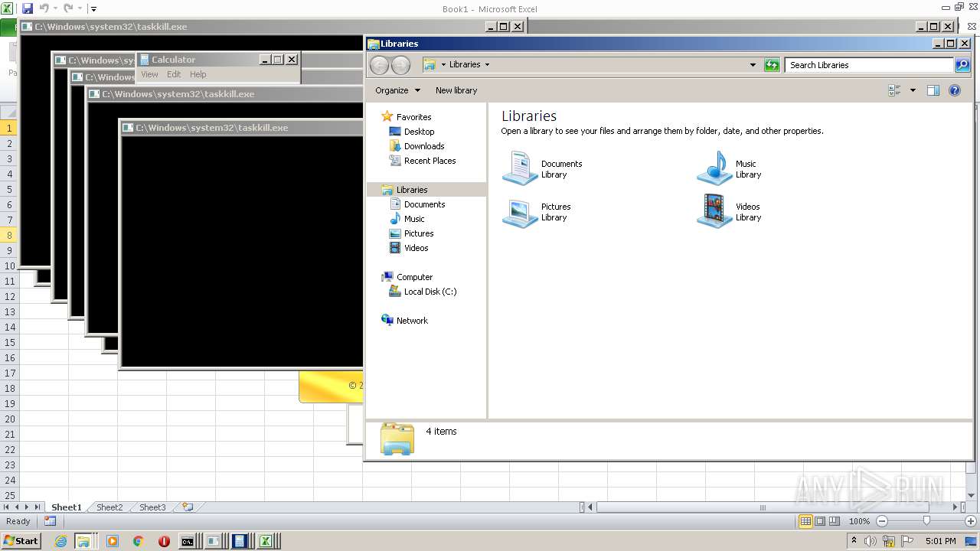Click Zoom In plus button in Excel
This screenshot has width=980, height=551.
tap(971, 521)
